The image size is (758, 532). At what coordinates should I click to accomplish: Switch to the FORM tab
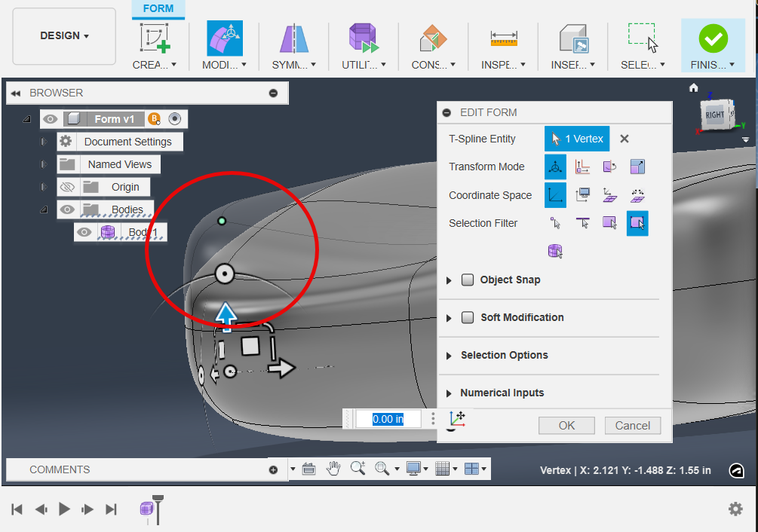coord(158,9)
